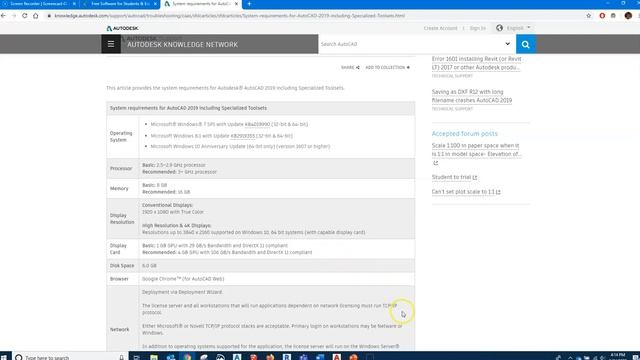Click the taskbar clock
Viewport: 640px width, 360px height.
coord(618,357)
